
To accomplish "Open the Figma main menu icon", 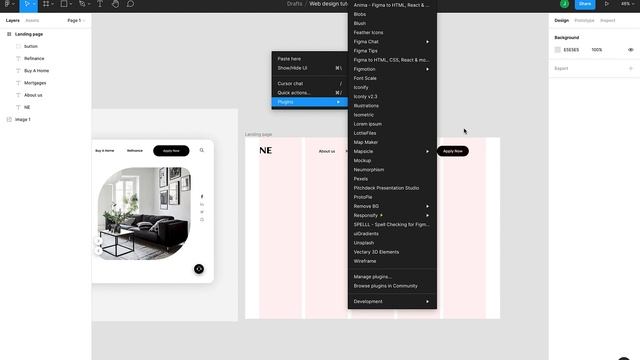I will (x=7, y=4).
